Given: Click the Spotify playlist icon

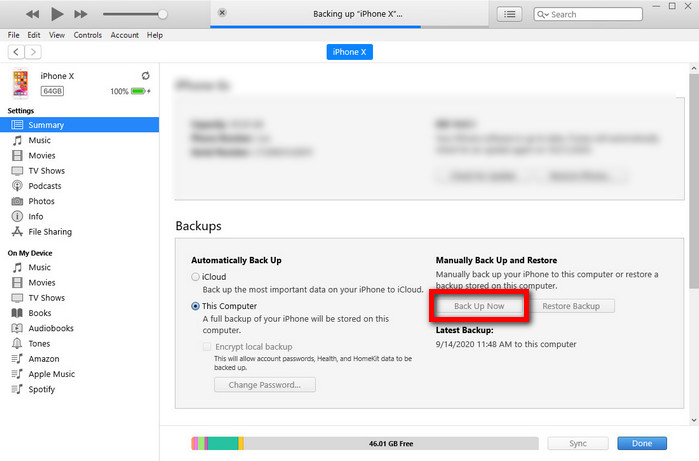Looking at the screenshot, I should coord(17,389).
